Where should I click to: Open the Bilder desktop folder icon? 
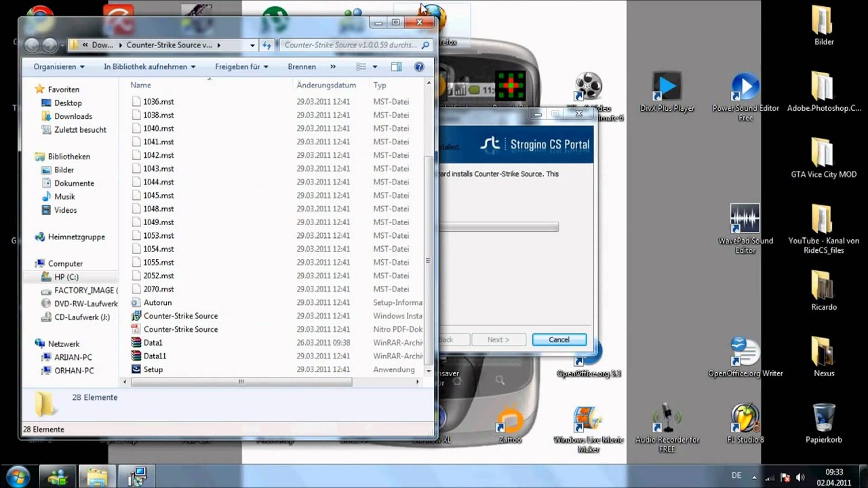[x=823, y=26]
